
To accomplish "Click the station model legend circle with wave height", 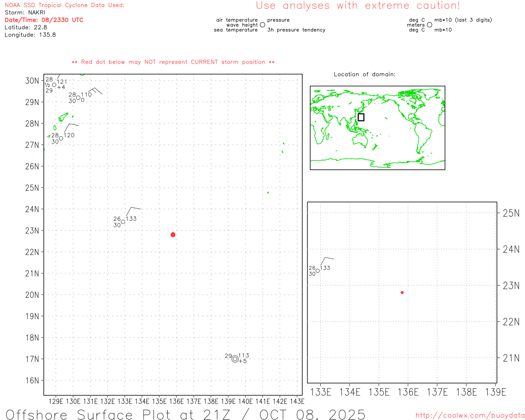I will (262, 25).
